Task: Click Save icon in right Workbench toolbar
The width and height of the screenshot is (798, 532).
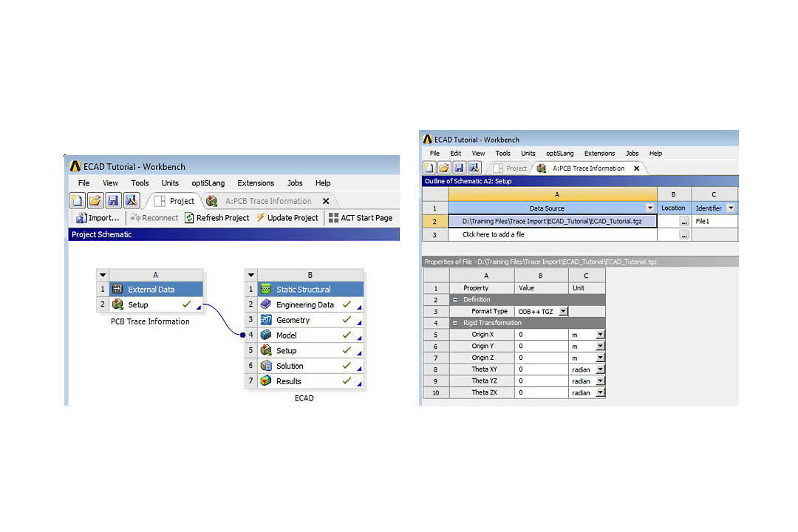Action: [x=459, y=168]
